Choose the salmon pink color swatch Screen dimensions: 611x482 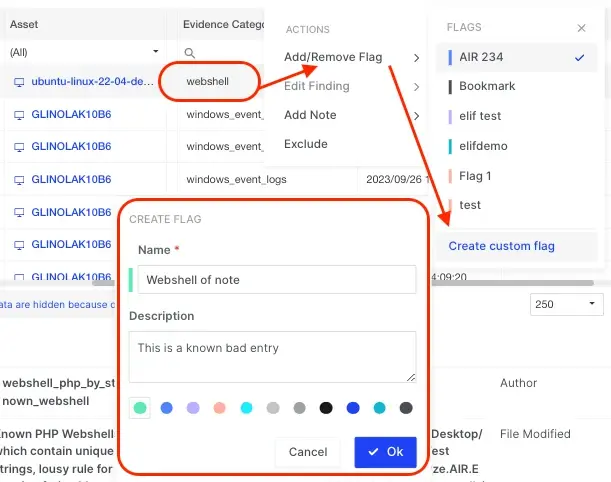click(x=220, y=408)
